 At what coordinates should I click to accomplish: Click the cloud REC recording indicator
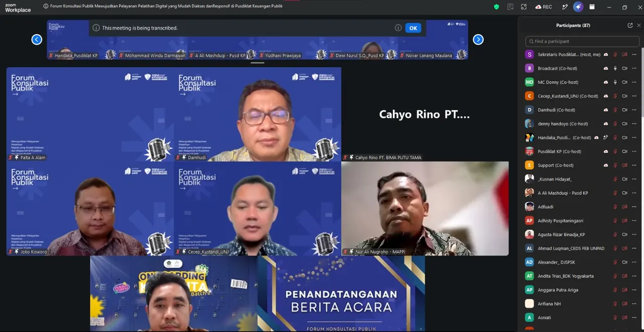coord(543,7)
